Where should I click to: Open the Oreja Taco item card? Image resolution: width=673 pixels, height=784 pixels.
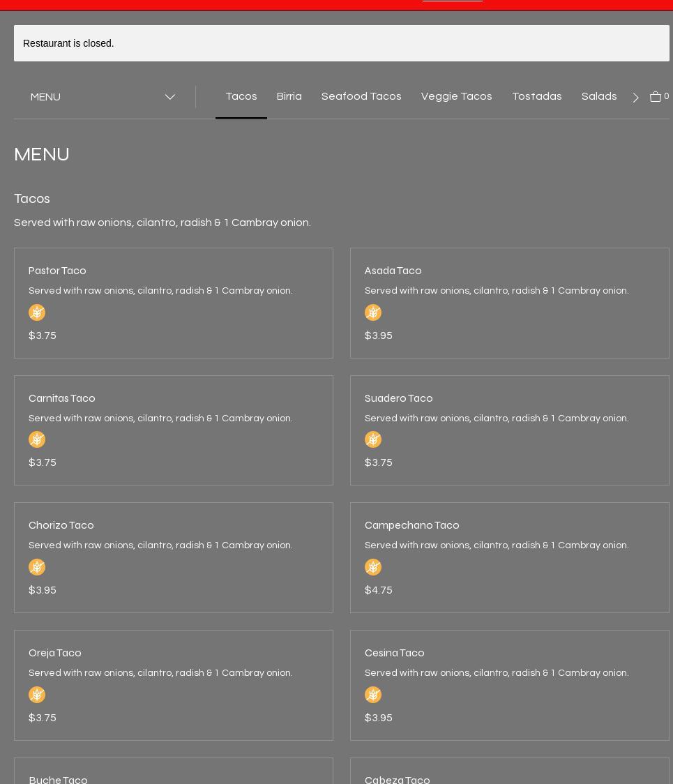click(173, 685)
